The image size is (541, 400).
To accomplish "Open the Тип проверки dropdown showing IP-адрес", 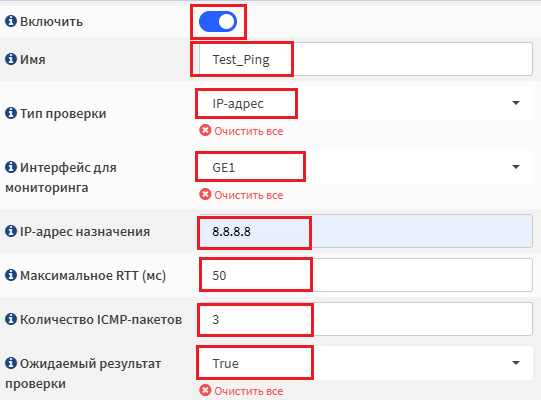I will (364, 103).
